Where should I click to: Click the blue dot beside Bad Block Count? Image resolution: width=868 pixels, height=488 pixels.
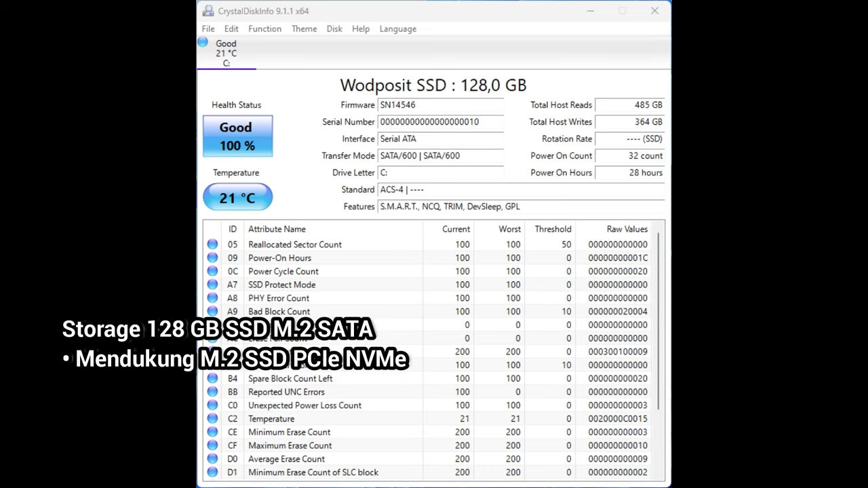click(x=212, y=311)
